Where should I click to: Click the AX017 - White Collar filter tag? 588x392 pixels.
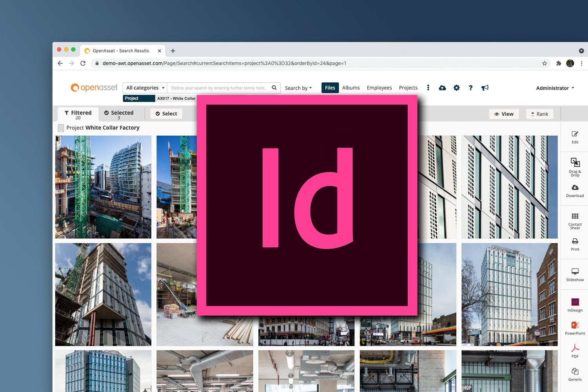tap(176, 98)
